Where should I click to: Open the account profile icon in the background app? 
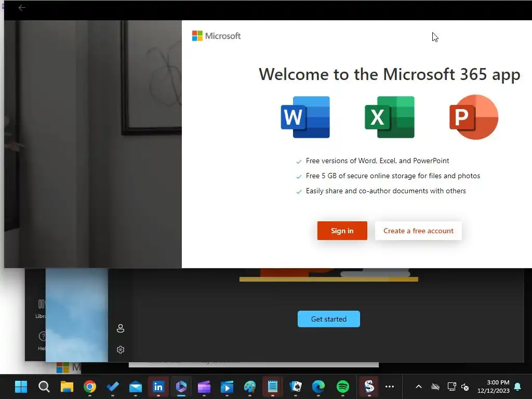coord(121,328)
